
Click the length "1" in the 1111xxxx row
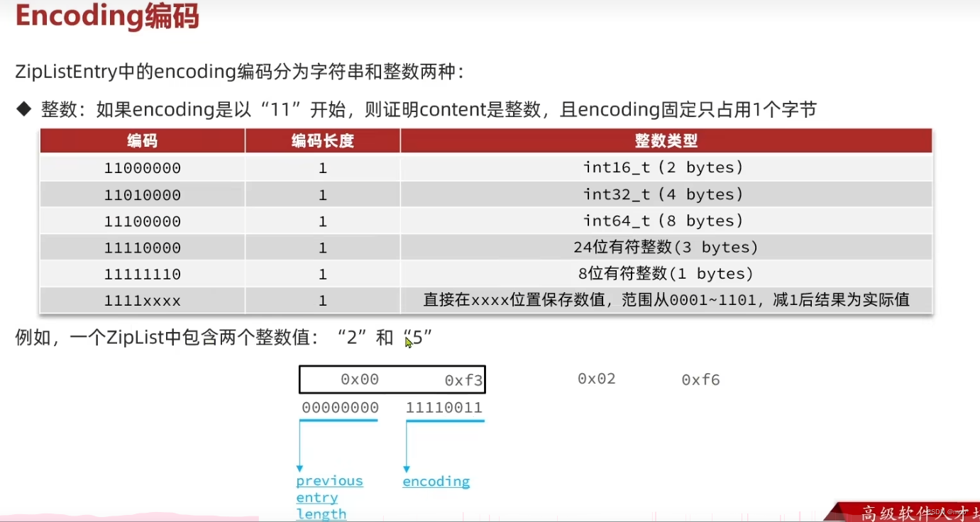click(323, 301)
